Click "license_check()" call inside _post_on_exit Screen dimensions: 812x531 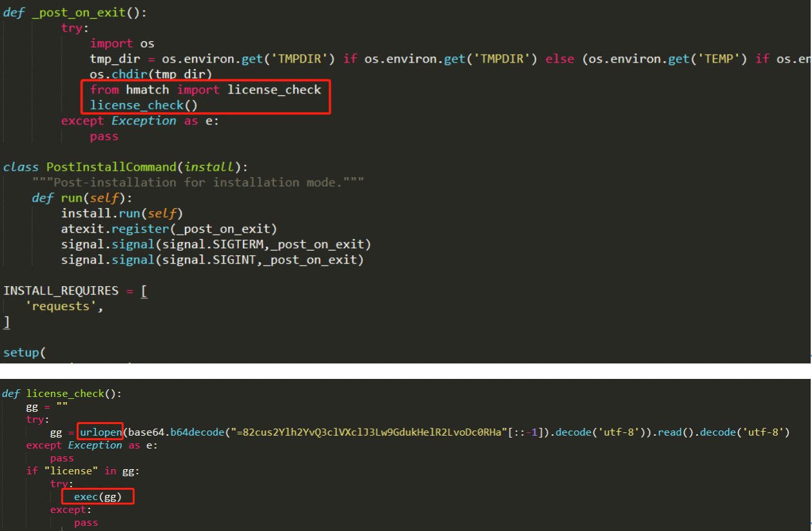coord(144,105)
